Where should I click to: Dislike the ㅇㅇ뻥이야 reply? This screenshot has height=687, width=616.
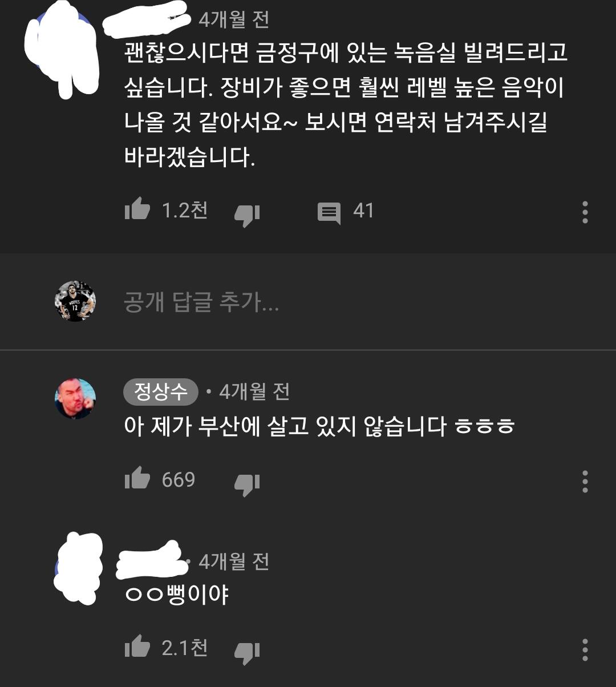coord(247,652)
